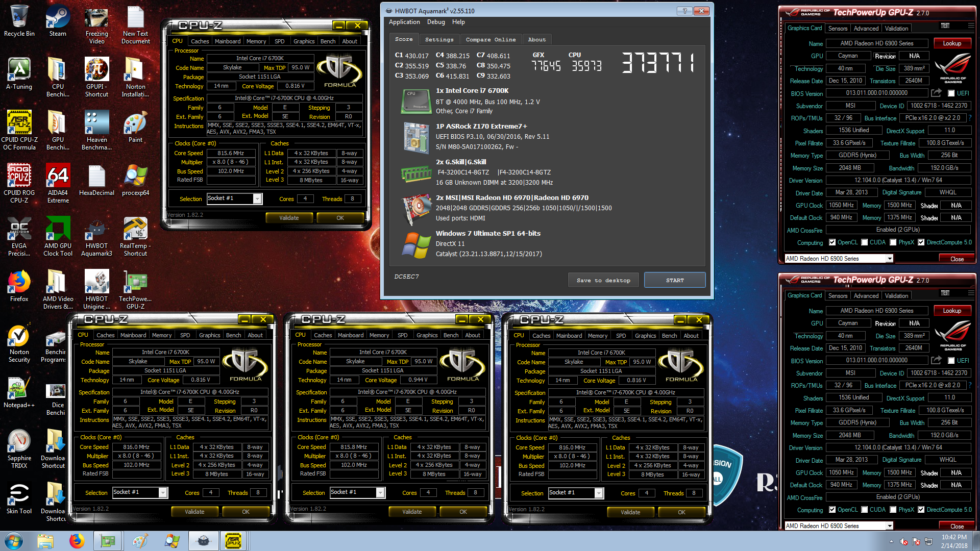
Task: Expand Socket #1 dropdown in bottom-right CPU-Z
Action: 599,493
